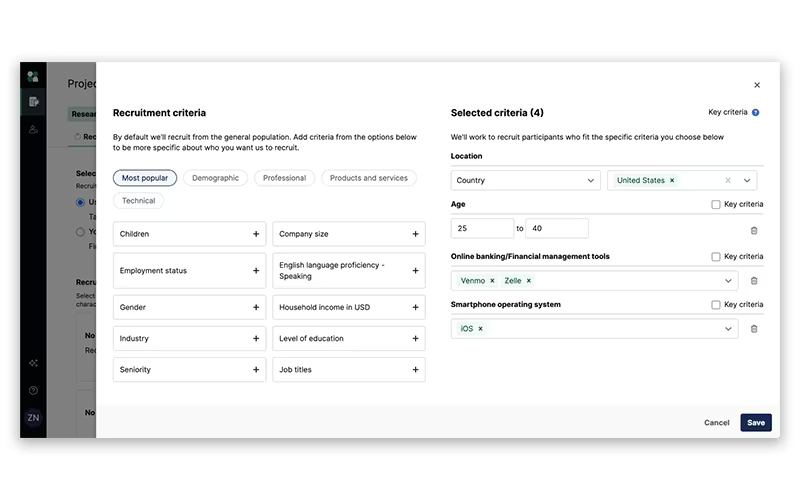Delete the Smartphone operating system criterion
This screenshot has width=800, height=500.
coord(754,329)
